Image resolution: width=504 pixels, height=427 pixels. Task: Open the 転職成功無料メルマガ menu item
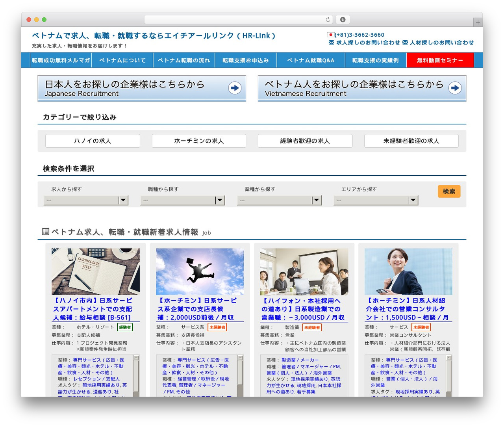coord(61,60)
